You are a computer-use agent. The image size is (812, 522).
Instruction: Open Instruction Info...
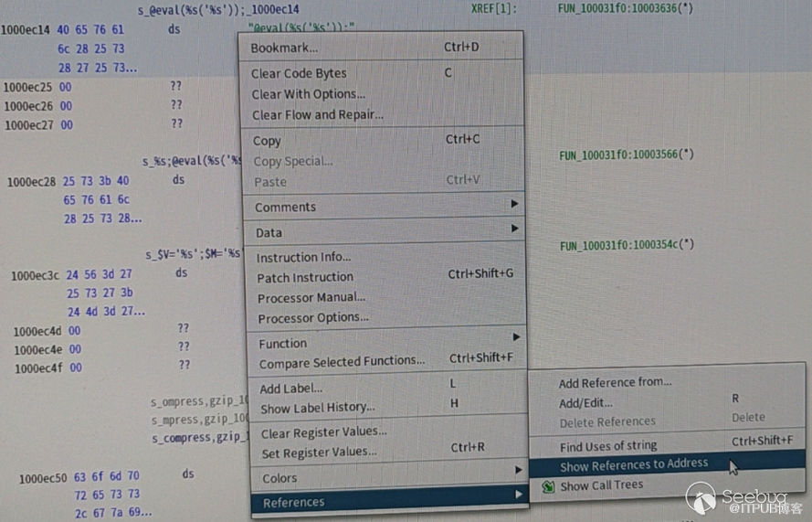point(303,257)
